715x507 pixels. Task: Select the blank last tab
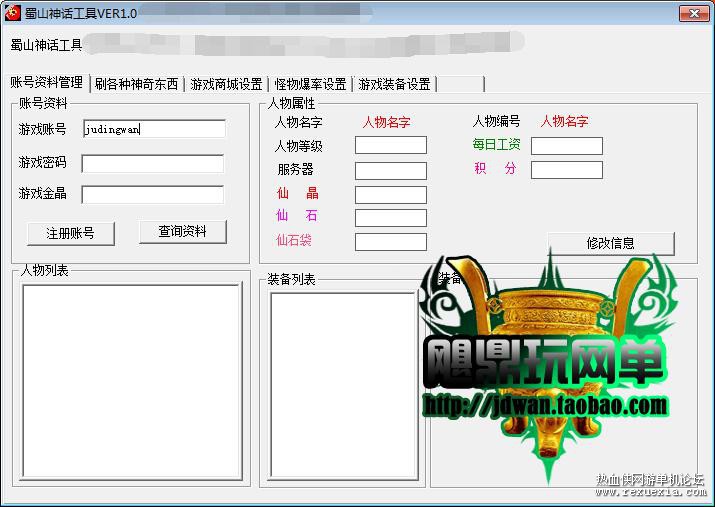click(x=461, y=84)
